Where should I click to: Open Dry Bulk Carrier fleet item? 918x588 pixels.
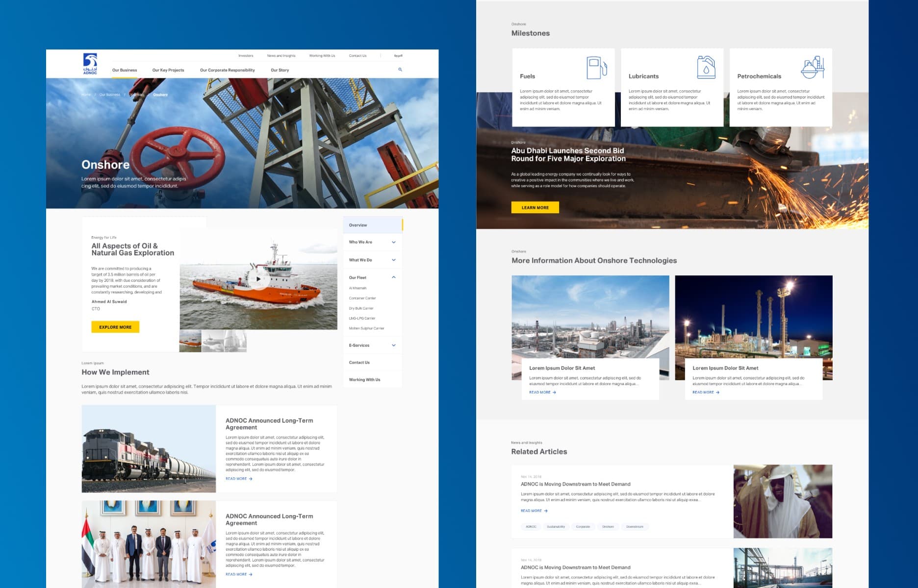361,308
